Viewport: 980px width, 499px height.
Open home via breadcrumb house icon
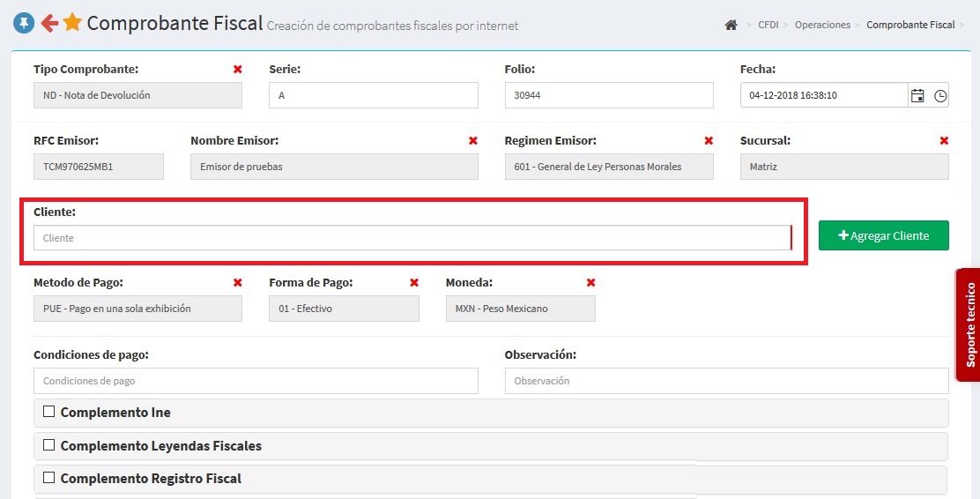coord(731,26)
